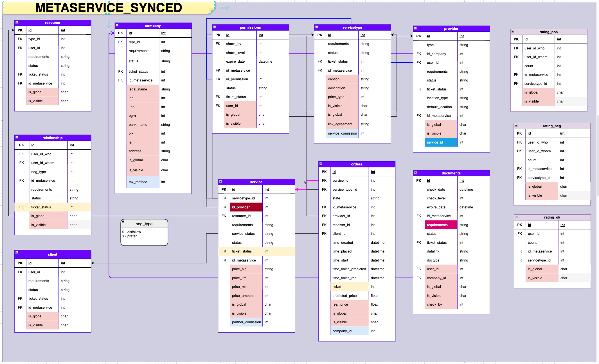Viewport: 599px width, 364px height.
Task: Select the client table header
Action: (53, 254)
